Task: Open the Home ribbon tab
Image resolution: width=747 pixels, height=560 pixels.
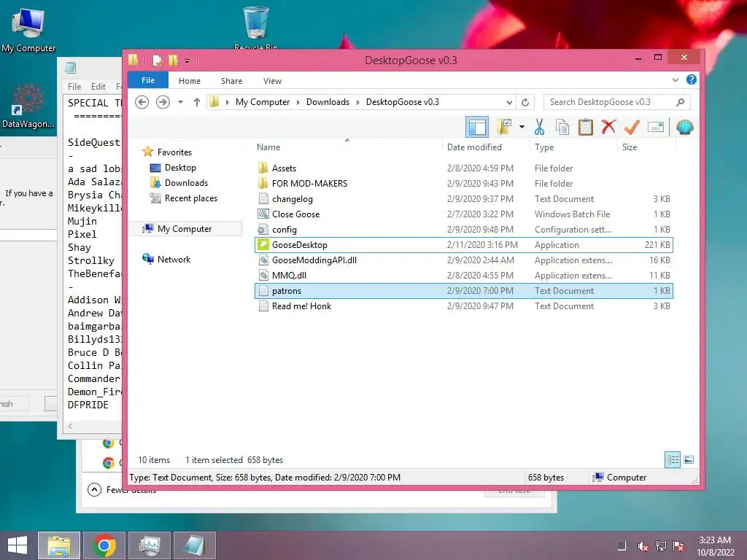Action: coord(189,81)
